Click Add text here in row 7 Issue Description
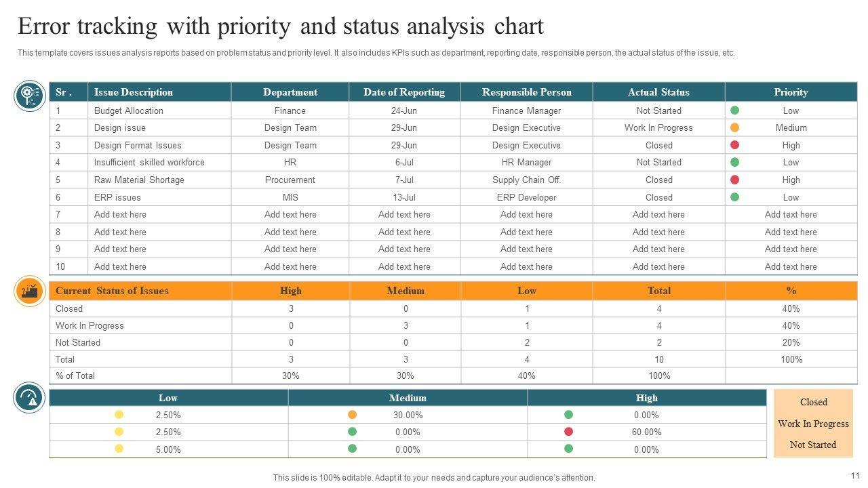The width and height of the screenshot is (868, 488). pyautogui.click(x=120, y=214)
